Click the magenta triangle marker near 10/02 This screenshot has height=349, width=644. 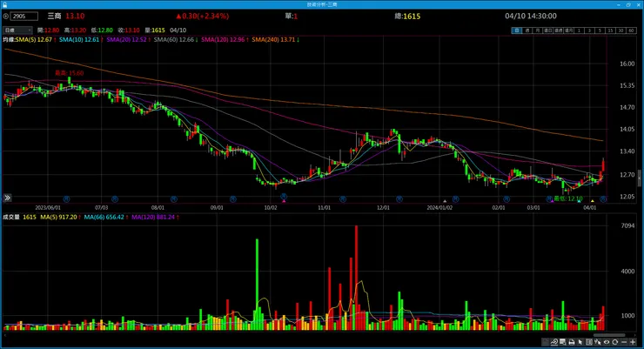click(284, 201)
